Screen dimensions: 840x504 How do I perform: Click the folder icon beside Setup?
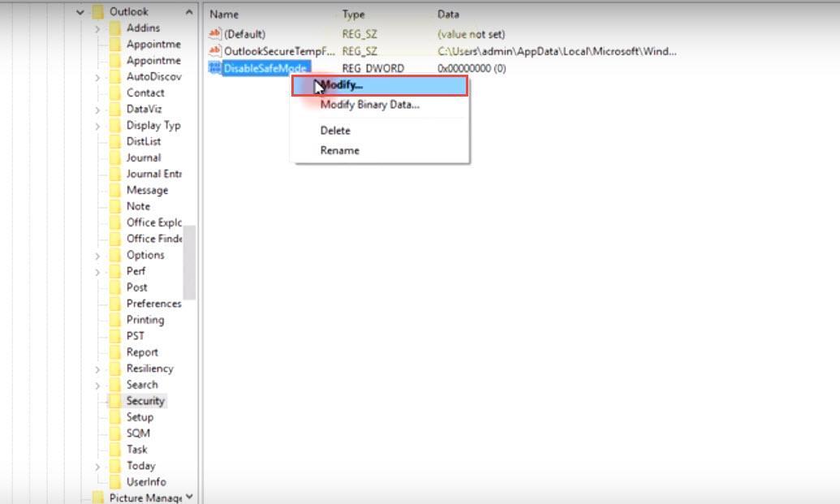pos(115,416)
